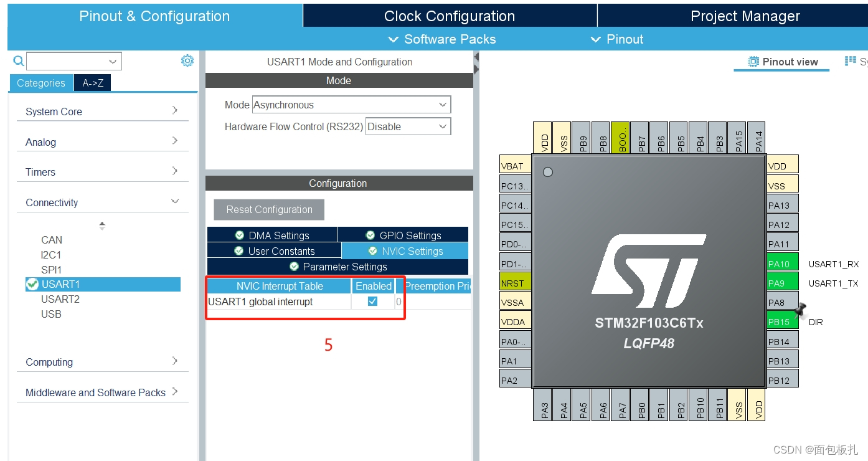Toggle USART1 global interrupt Enabled checkbox
The height and width of the screenshot is (461, 868).
372,302
